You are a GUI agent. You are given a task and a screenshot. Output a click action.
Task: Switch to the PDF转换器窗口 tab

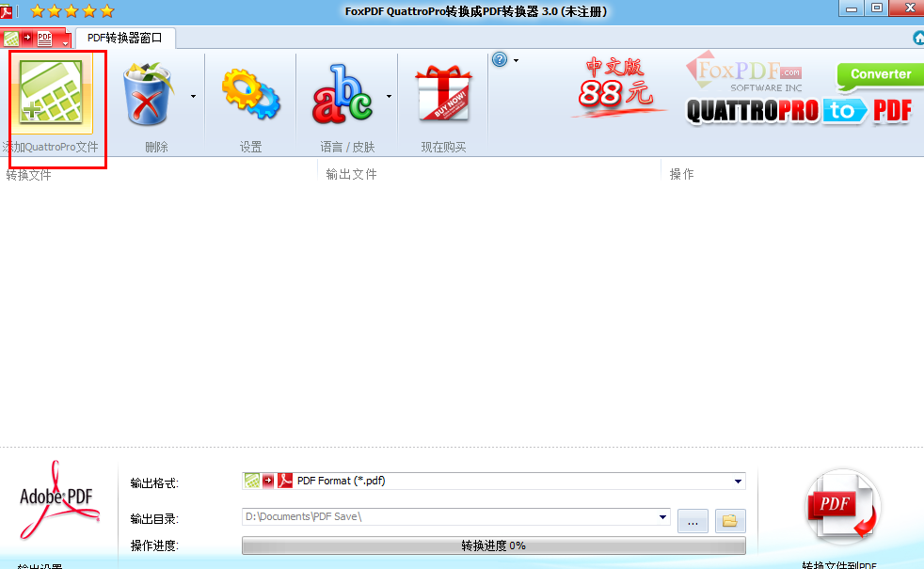pos(125,38)
